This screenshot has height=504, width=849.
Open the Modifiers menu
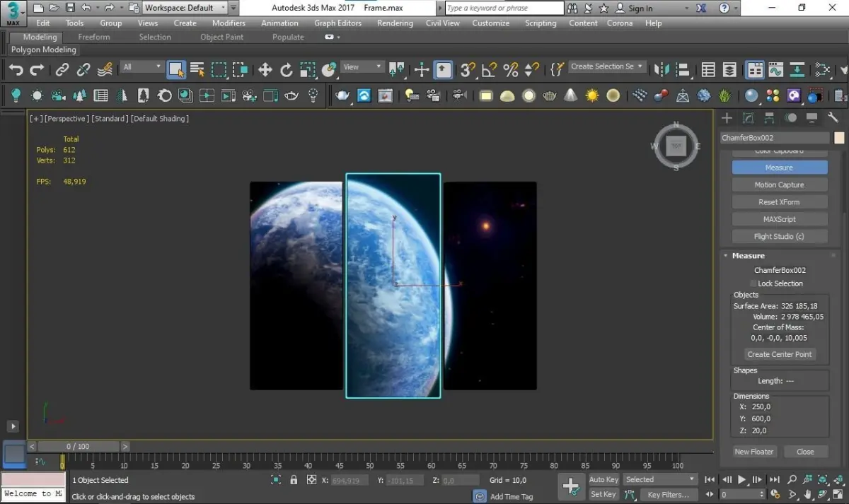tap(229, 23)
